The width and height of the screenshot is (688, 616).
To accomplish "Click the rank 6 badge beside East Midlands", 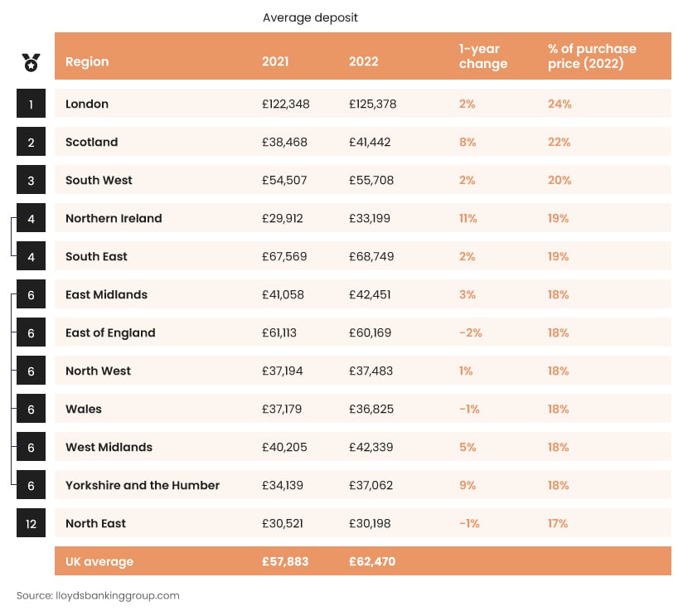I will 31,295.
